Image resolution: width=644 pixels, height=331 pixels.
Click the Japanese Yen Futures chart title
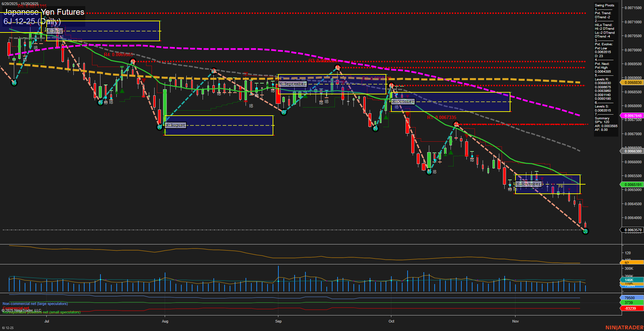(x=44, y=12)
